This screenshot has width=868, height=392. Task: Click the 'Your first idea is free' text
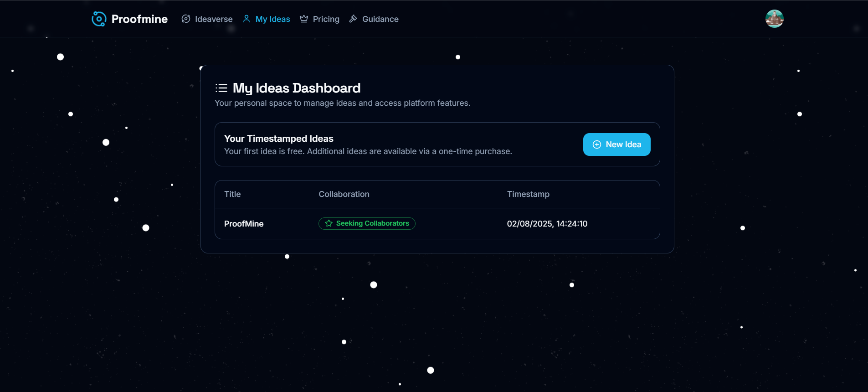368,151
